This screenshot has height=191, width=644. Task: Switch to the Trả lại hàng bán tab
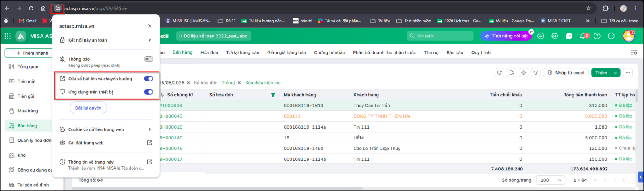pyautogui.click(x=243, y=52)
